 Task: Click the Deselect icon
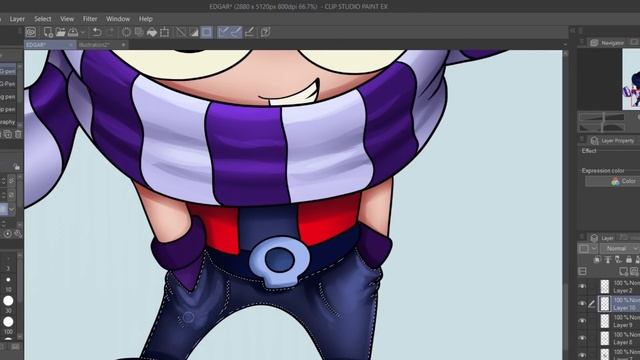coord(181,32)
